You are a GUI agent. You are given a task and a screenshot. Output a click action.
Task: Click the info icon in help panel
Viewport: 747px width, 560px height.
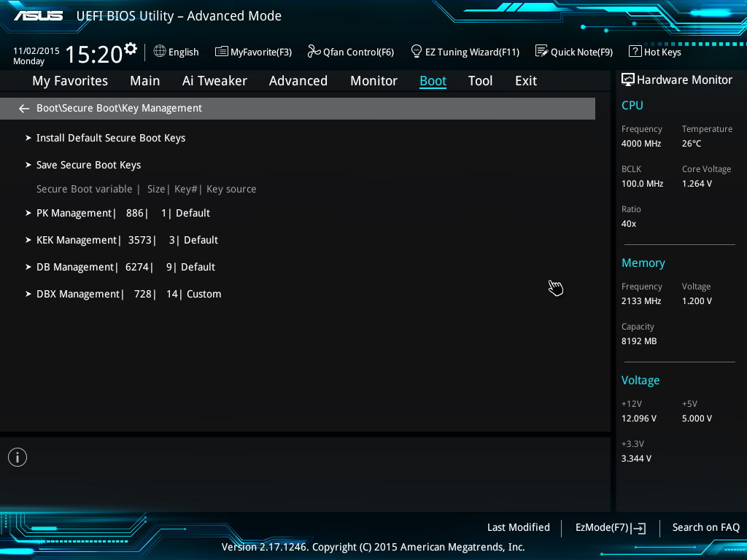[x=18, y=457]
